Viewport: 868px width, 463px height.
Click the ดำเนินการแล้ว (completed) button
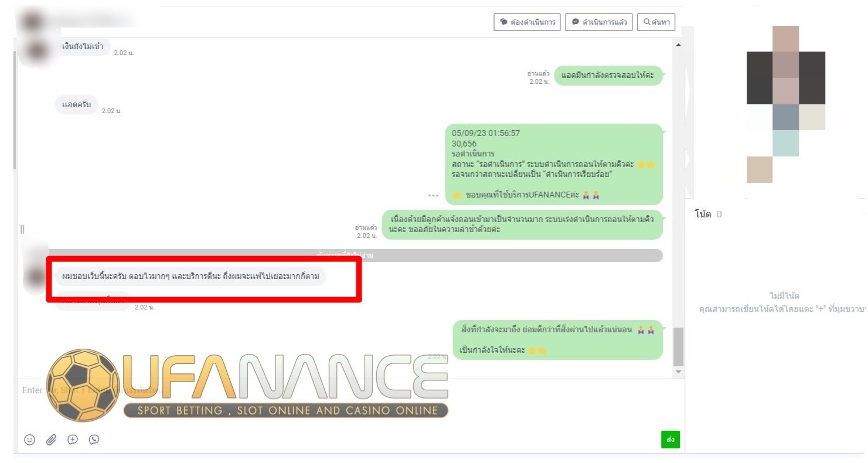tap(599, 22)
